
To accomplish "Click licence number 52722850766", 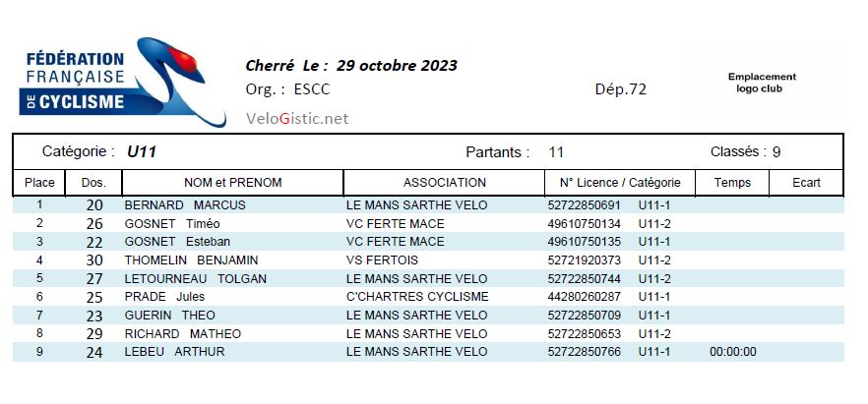I will (584, 352).
